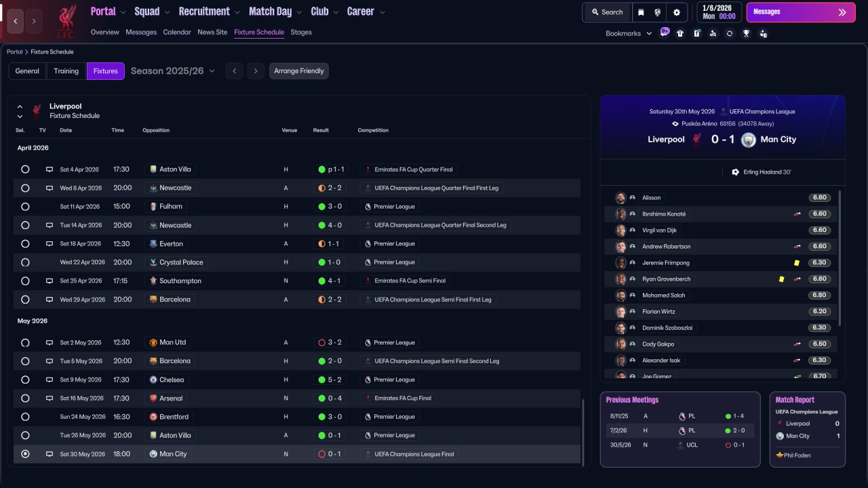Screen dimensions: 868x488
Task: Click the shirt icon in bookmarks bar
Action: [x=680, y=33]
